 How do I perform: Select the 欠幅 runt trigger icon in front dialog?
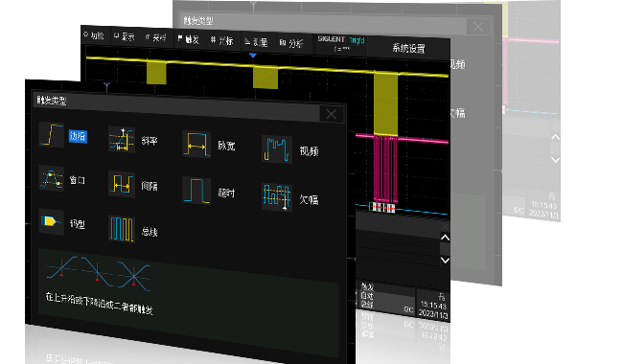click(x=277, y=197)
